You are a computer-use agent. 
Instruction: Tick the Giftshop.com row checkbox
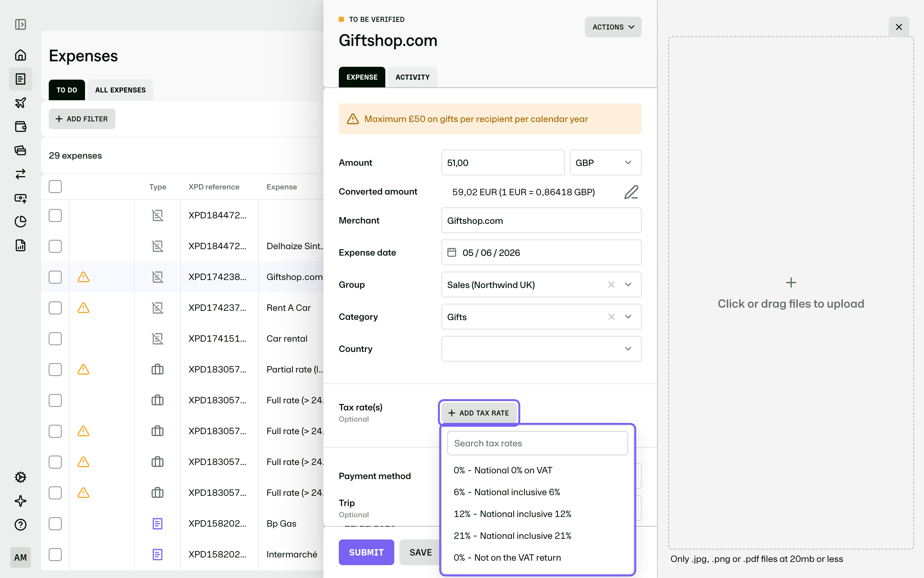(55, 277)
